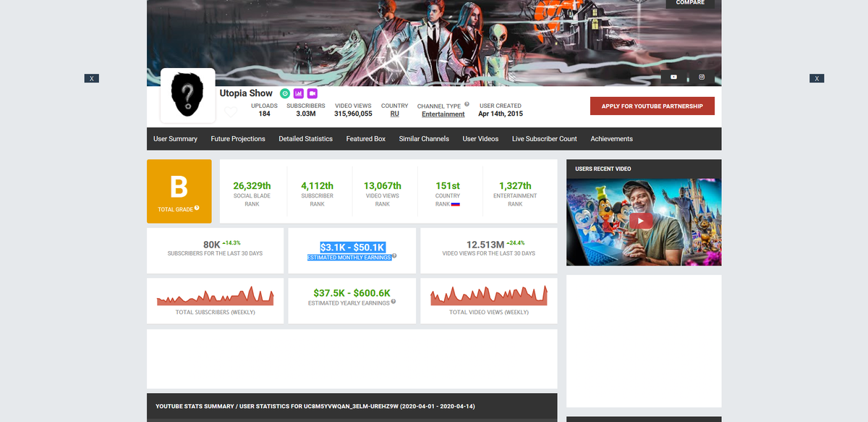Favorite the channel with the heart icon
Screen dimensions: 868x422
pyautogui.click(x=230, y=111)
